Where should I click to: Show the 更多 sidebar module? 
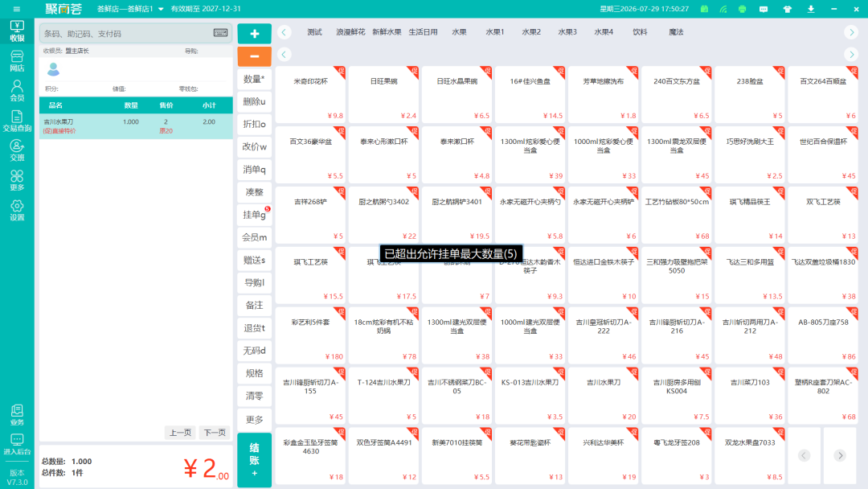(17, 180)
